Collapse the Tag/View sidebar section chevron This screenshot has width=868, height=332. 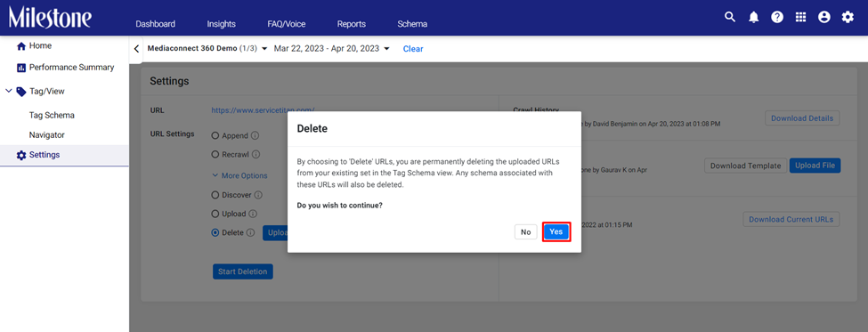click(x=8, y=92)
